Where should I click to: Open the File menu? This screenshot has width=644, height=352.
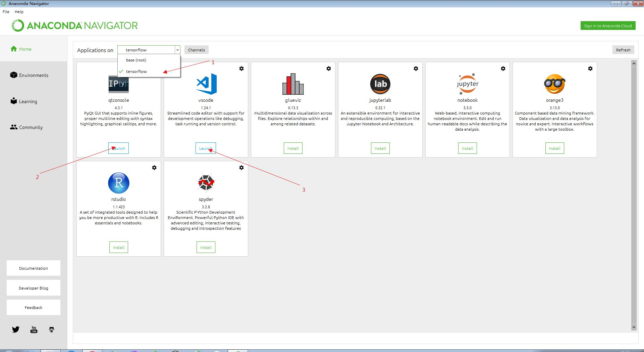(6, 11)
